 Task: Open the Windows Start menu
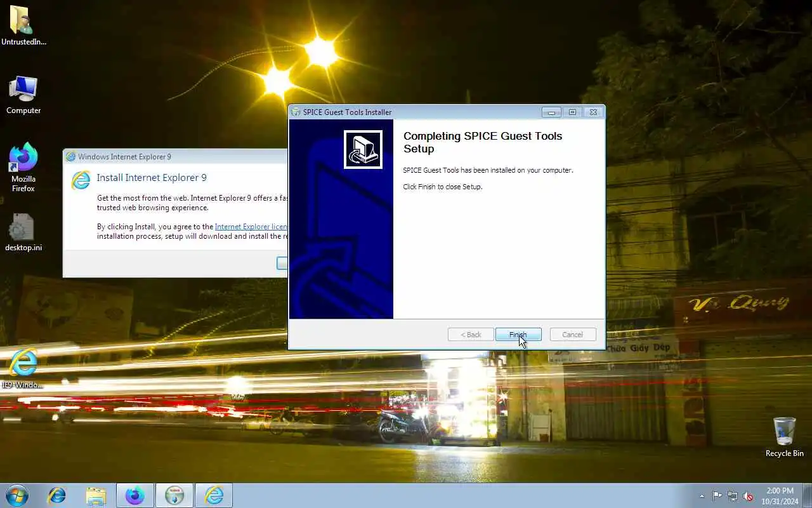pos(17,495)
